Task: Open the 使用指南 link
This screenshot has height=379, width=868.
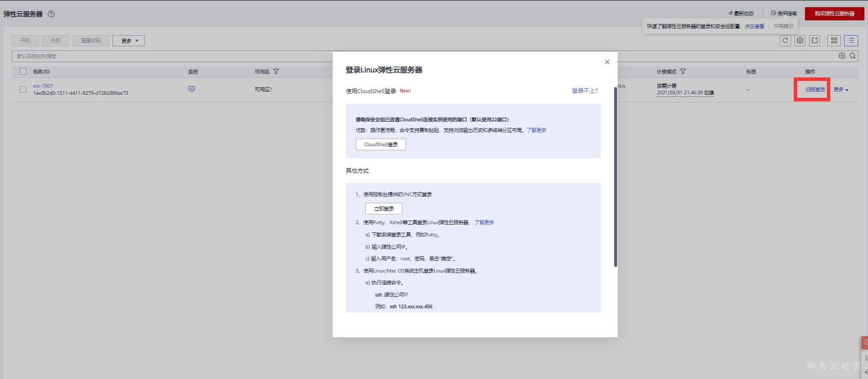Action: point(784,14)
